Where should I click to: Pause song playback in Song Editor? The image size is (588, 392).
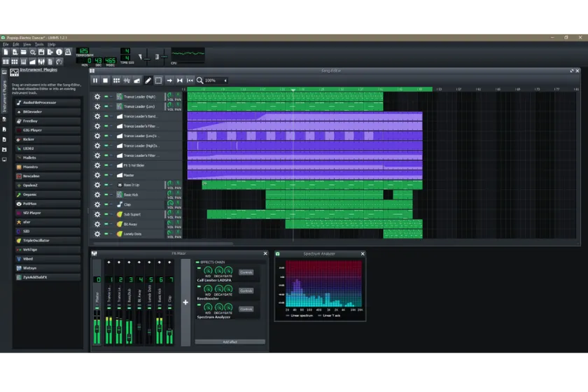(95, 80)
